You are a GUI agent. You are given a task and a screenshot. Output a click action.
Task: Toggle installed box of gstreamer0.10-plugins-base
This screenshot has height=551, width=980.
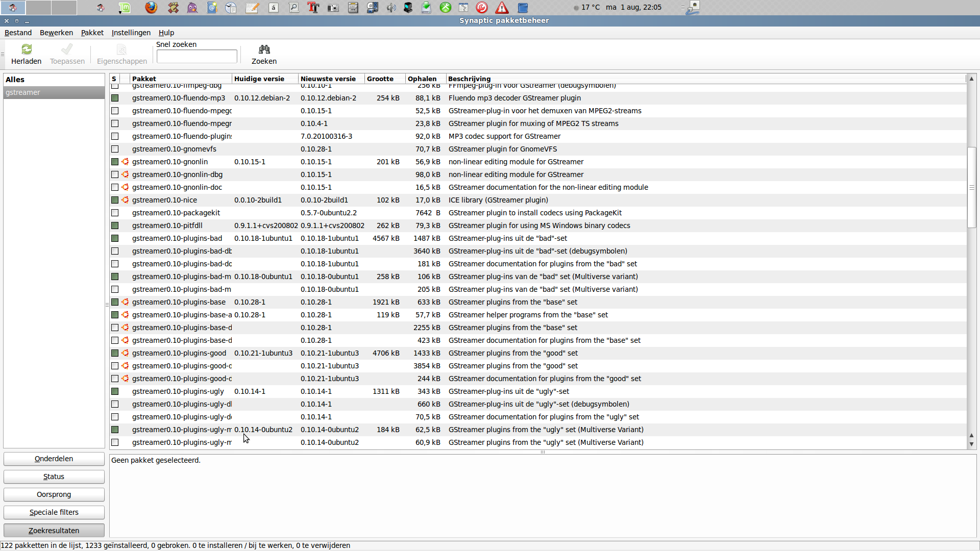coord(115,302)
